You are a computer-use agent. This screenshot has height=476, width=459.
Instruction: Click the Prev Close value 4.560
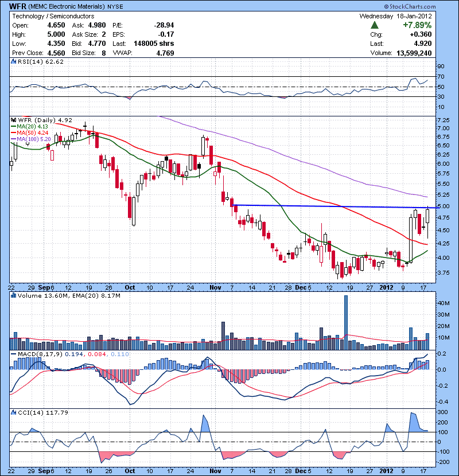(x=56, y=53)
